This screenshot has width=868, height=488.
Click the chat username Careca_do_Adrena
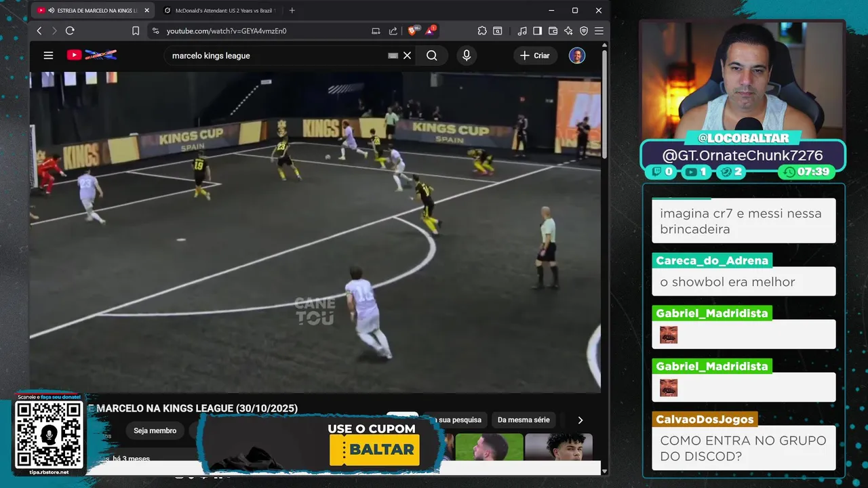pyautogui.click(x=711, y=260)
